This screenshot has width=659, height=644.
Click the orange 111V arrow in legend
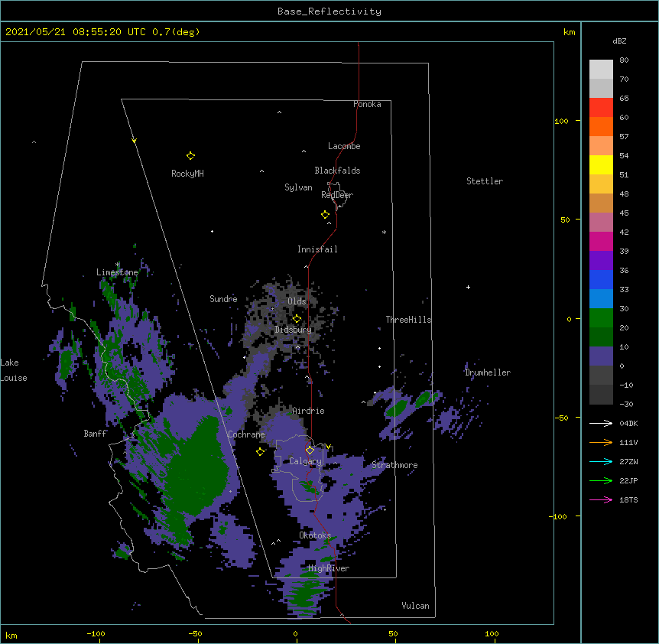601,442
